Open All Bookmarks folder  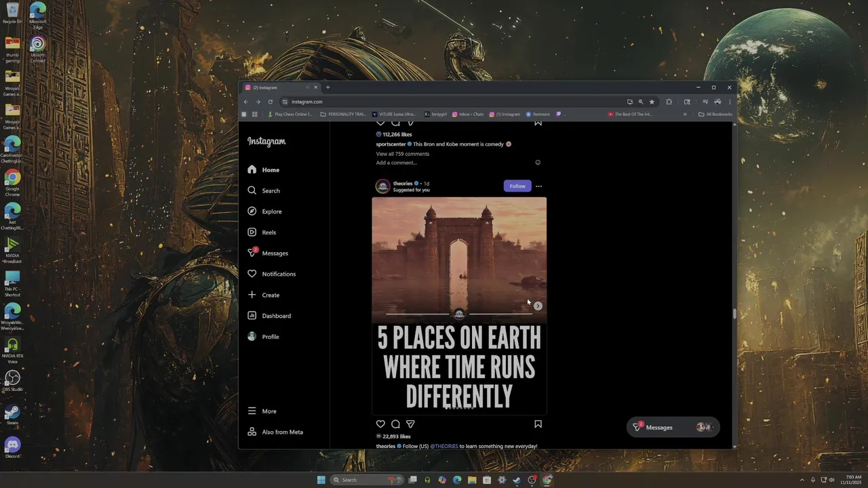715,115
